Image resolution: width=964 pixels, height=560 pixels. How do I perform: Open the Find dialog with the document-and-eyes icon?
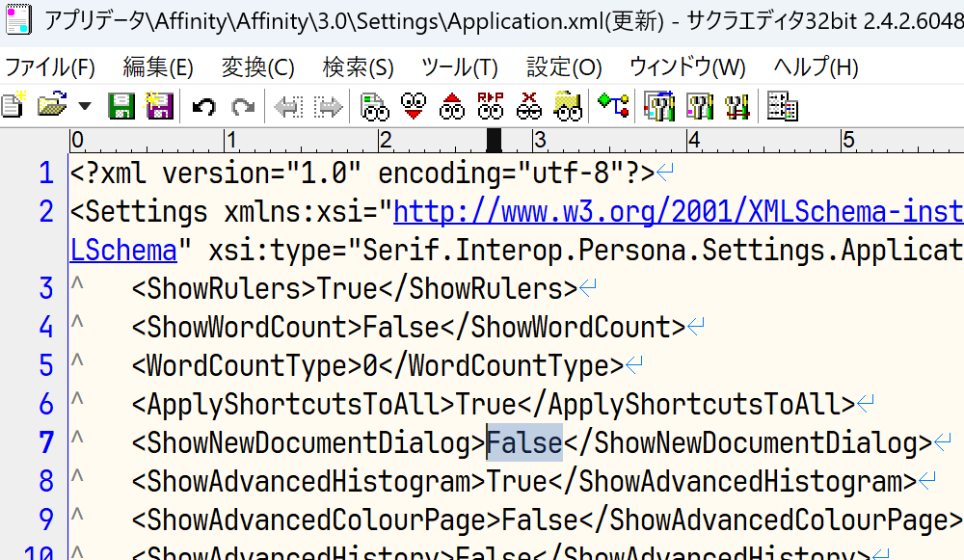[x=374, y=106]
